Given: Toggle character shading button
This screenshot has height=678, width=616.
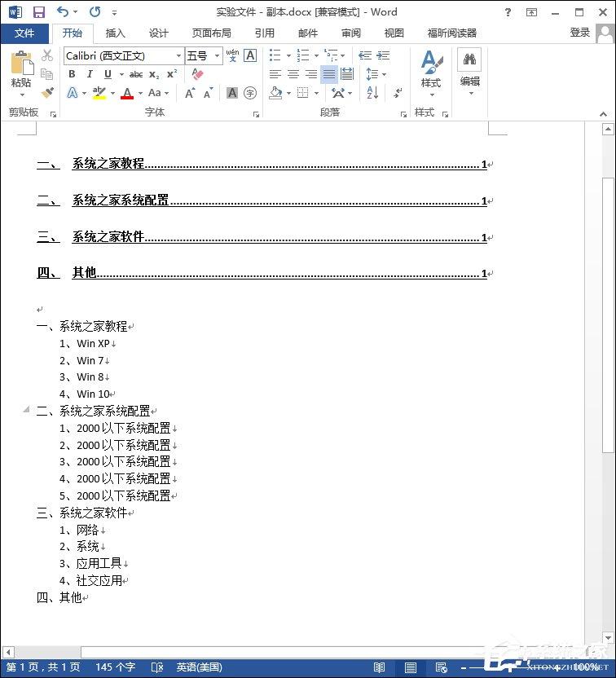Looking at the screenshot, I should click(232, 93).
